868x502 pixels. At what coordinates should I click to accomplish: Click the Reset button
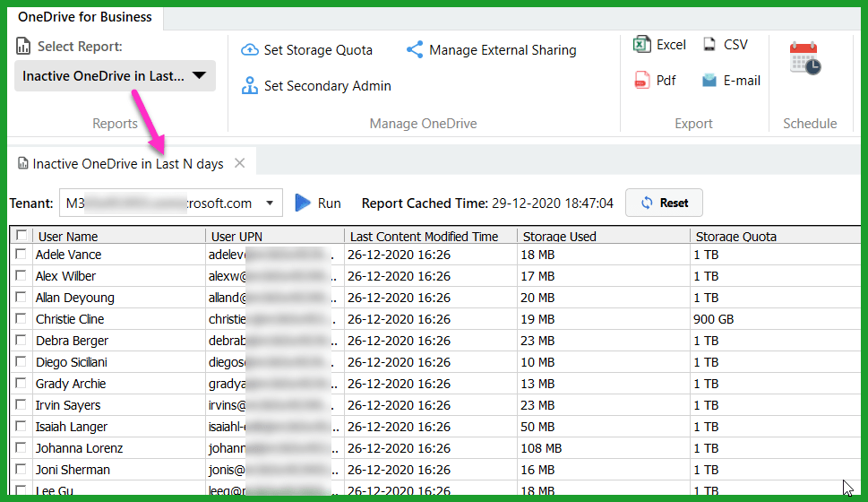tap(664, 203)
